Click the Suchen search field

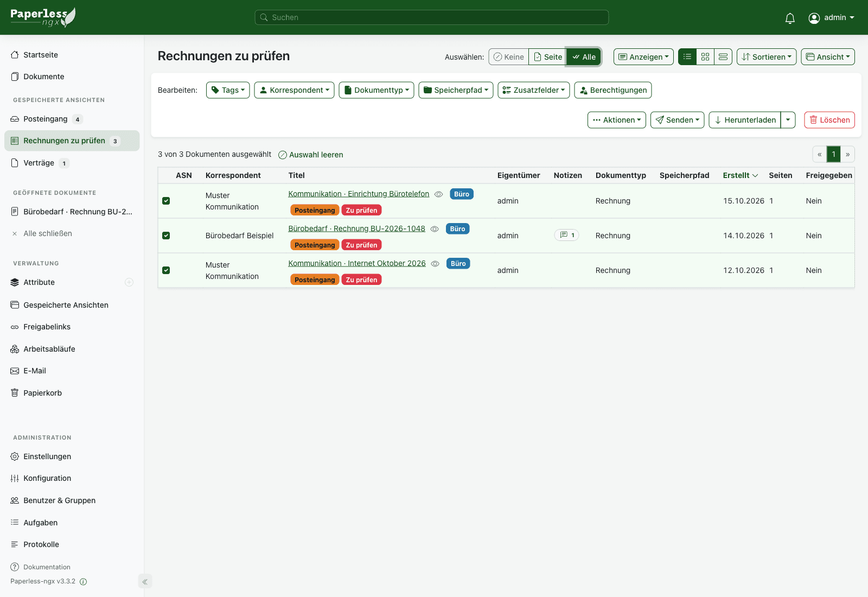tap(432, 17)
